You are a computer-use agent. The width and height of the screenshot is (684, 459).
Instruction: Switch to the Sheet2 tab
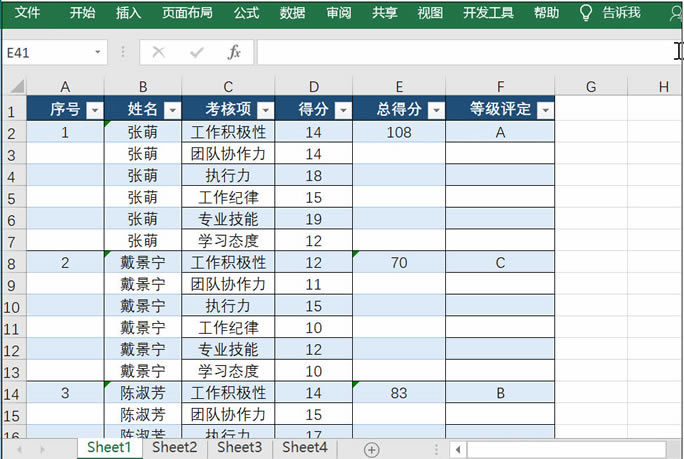pos(174,448)
